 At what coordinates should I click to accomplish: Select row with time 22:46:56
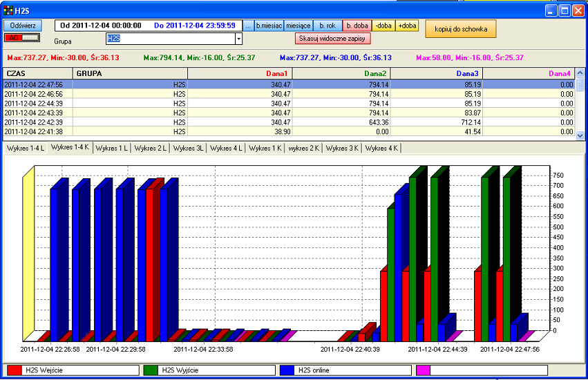[289, 94]
